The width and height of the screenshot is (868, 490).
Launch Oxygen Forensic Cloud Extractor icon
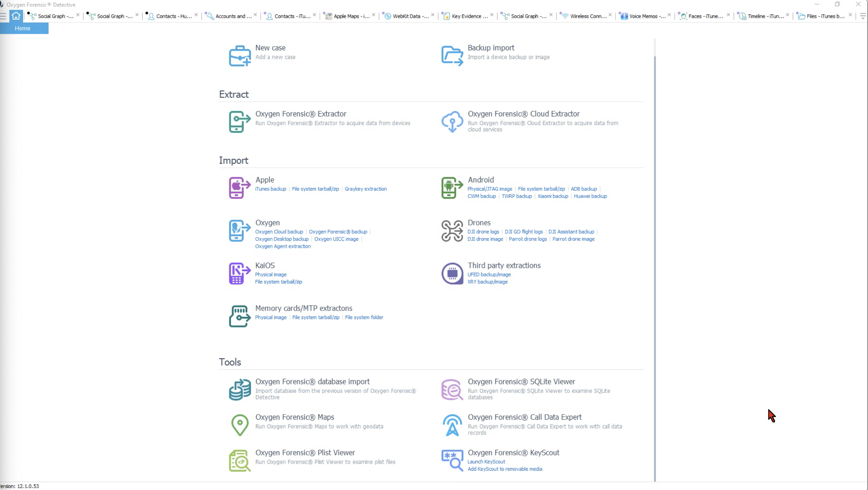pos(452,122)
